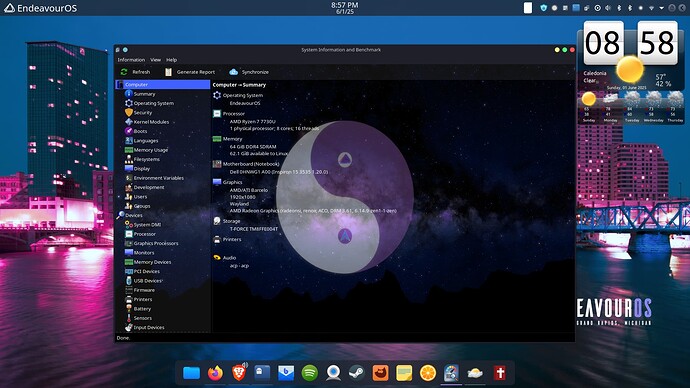Open the Display sidebar entry
Screen dimensions: 690x388
142,168
